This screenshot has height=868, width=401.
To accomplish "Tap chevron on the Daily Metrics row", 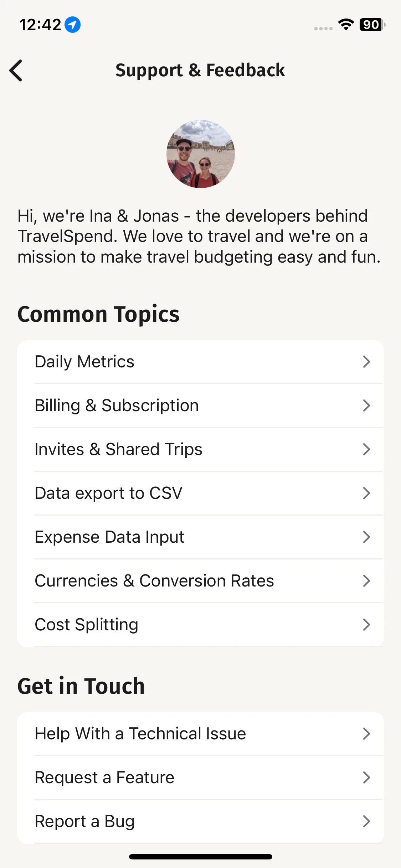I will click(x=366, y=362).
